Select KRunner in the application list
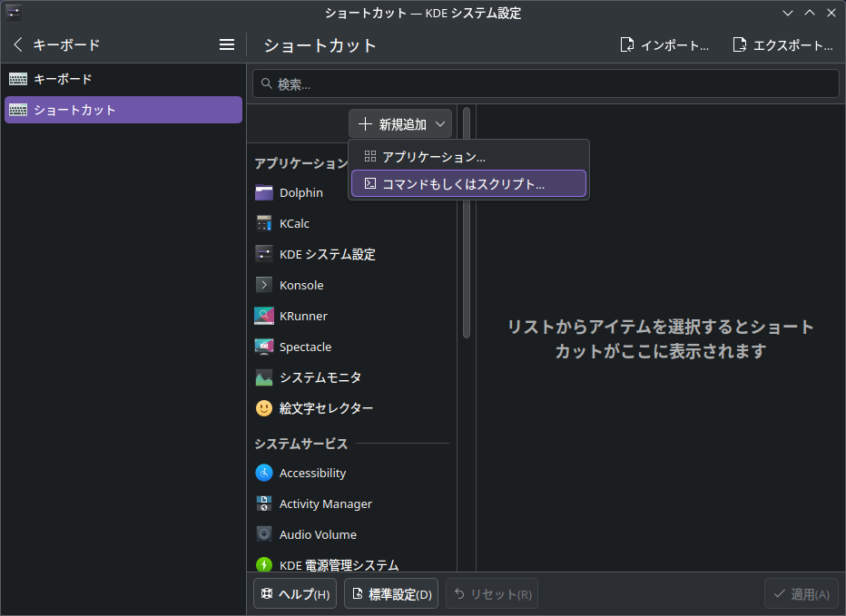 coord(352,316)
